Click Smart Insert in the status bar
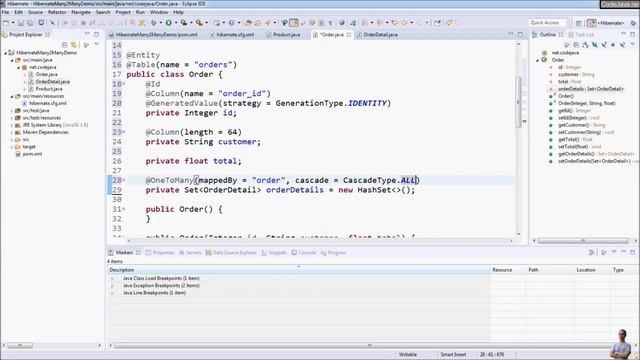Image resolution: width=640 pixels, height=360 pixels. (x=453, y=354)
